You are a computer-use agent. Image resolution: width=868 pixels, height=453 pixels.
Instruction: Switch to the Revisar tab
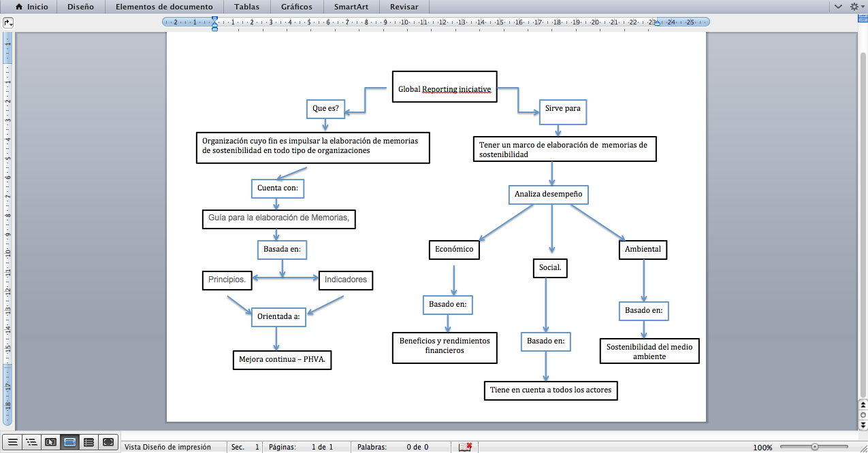pos(404,7)
